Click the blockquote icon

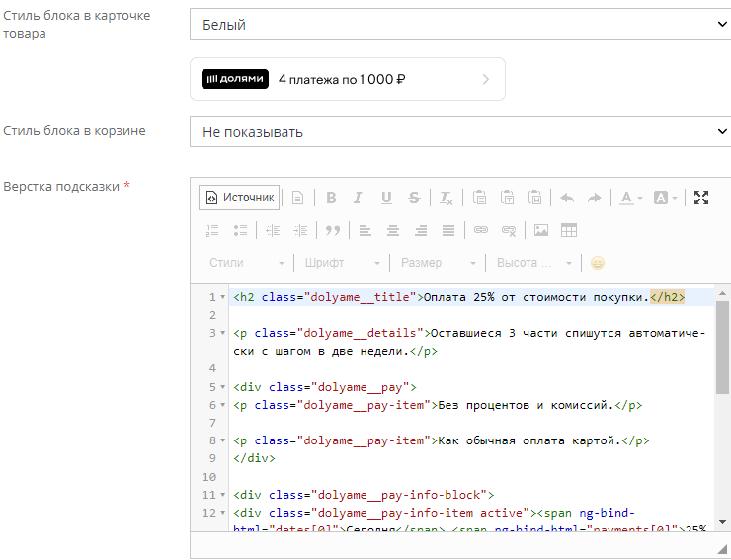pos(333,230)
